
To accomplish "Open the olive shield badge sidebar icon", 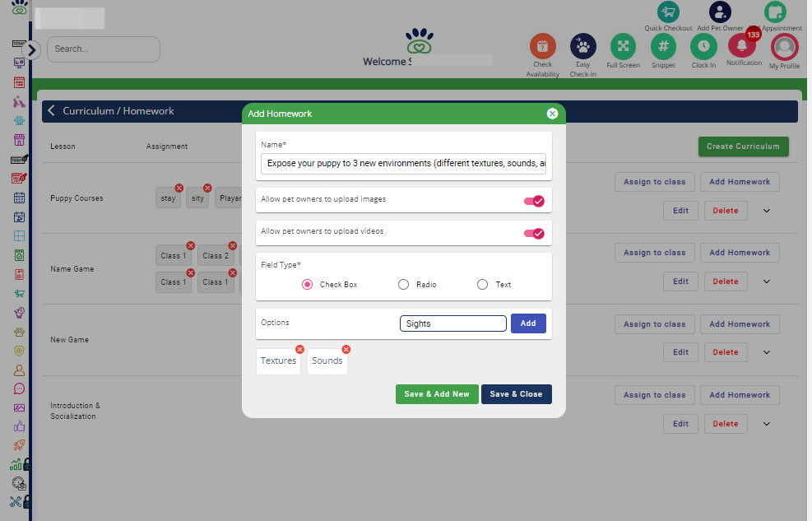I will 19,351.
